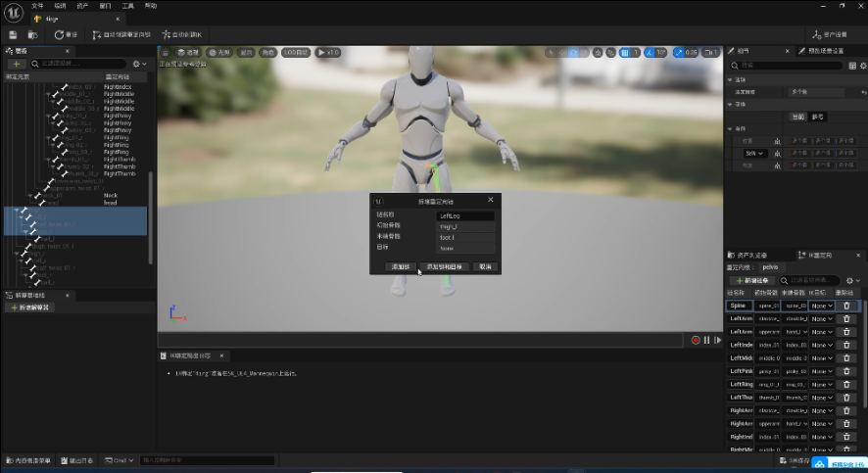This screenshot has height=473, width=868.
Task: Click the Unreal Engine logo icon
Action: pyautogui.click(x=14, y=13)
